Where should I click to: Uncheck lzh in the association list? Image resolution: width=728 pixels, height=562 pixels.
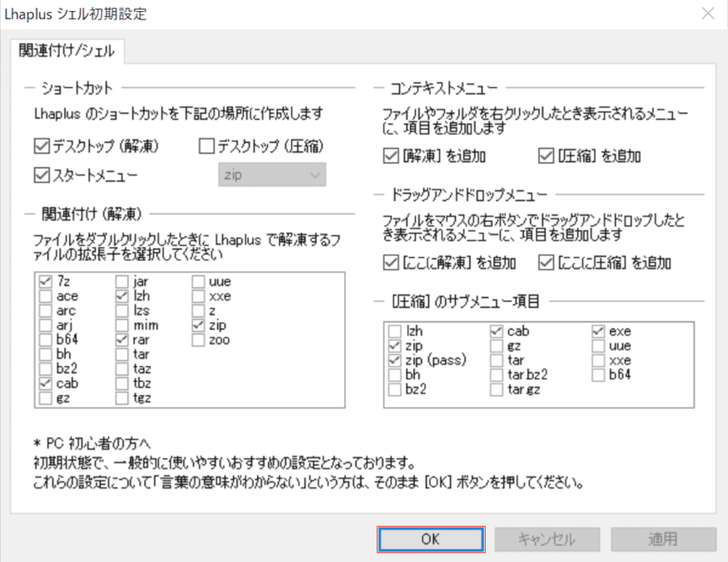click(121, 296)
